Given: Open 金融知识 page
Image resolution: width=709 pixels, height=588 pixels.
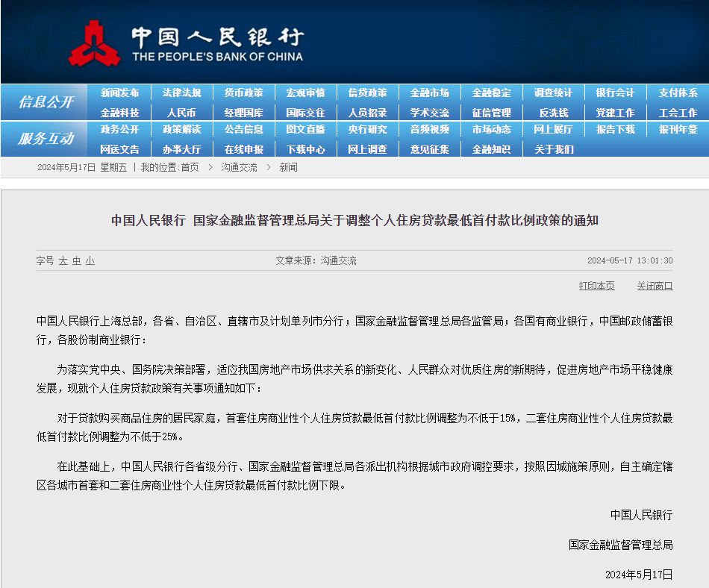Looking at the screenshot, I should pyautogui.click(x=492, y=149).
